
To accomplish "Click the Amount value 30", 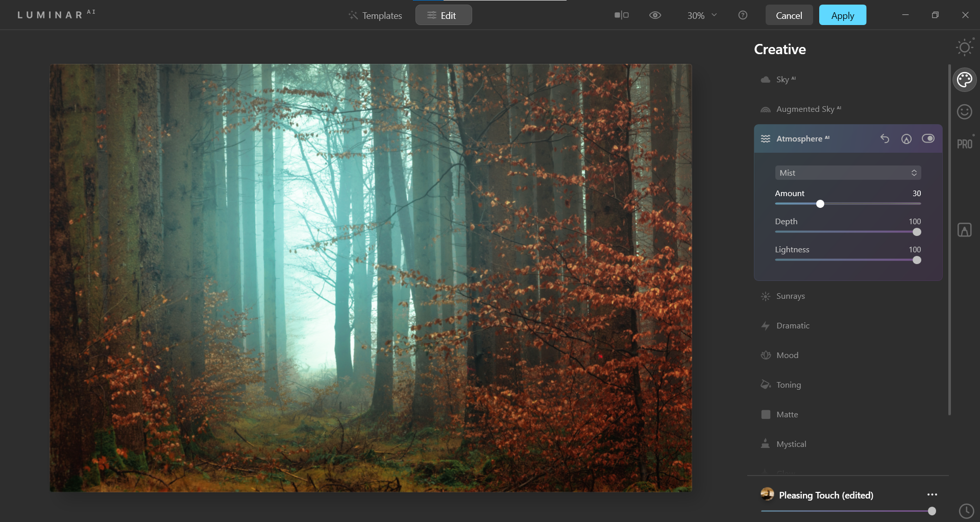I will (x=917, y=193).
